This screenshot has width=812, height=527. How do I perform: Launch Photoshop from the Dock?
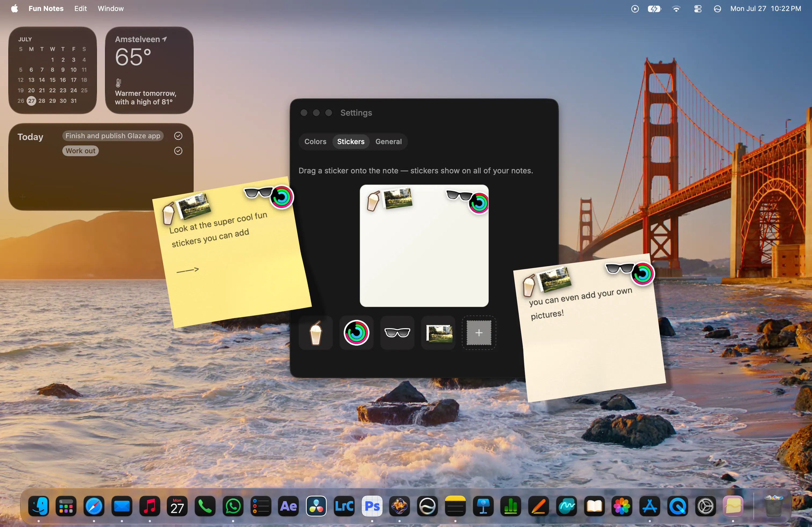click(x=372, y=506)
